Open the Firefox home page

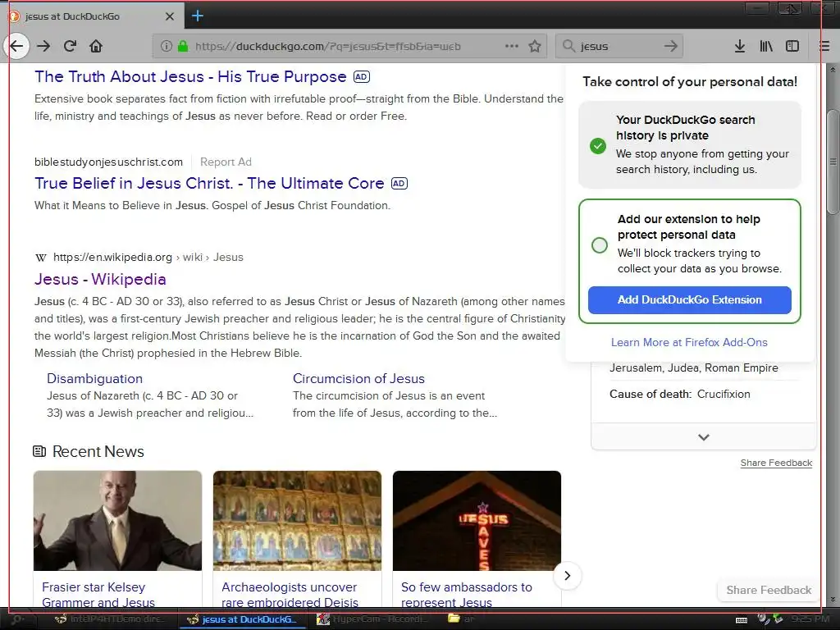[96, 46]
